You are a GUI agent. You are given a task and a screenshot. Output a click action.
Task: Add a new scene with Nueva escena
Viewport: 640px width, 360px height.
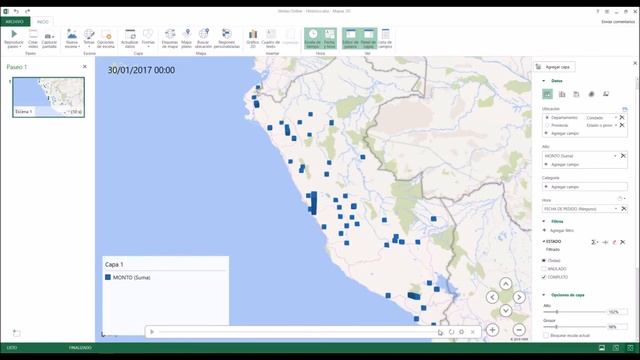tap(71, 39)
